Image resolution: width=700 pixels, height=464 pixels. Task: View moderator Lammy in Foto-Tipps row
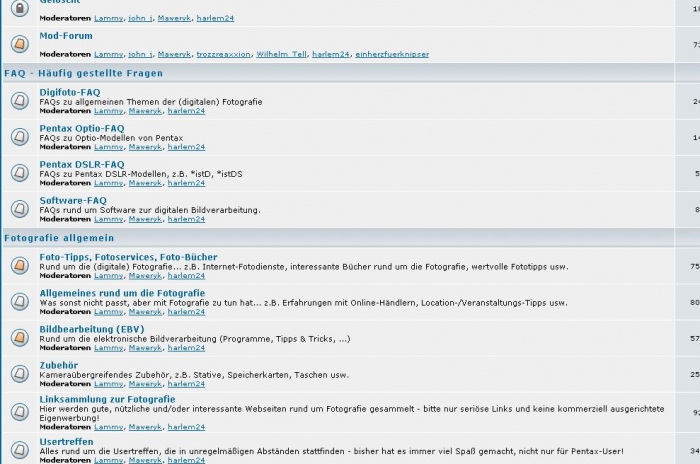tap(108, 276)
